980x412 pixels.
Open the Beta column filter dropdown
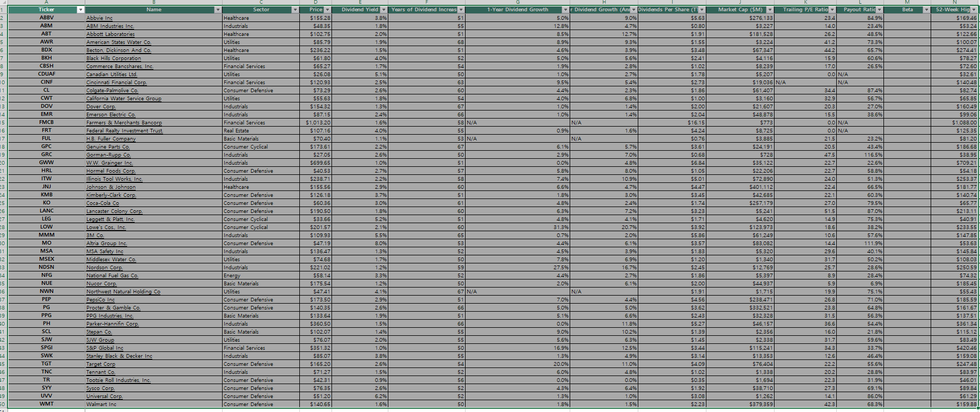pos(926,10)
